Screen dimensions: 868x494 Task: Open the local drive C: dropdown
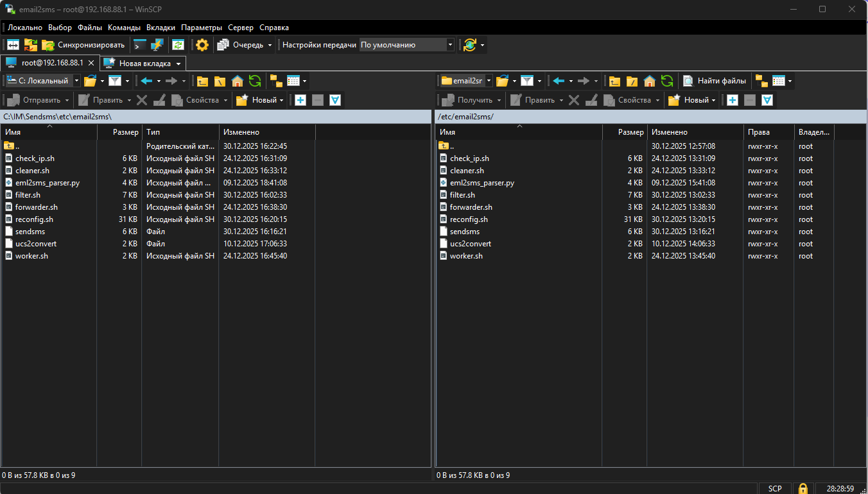tap(77, 81)
